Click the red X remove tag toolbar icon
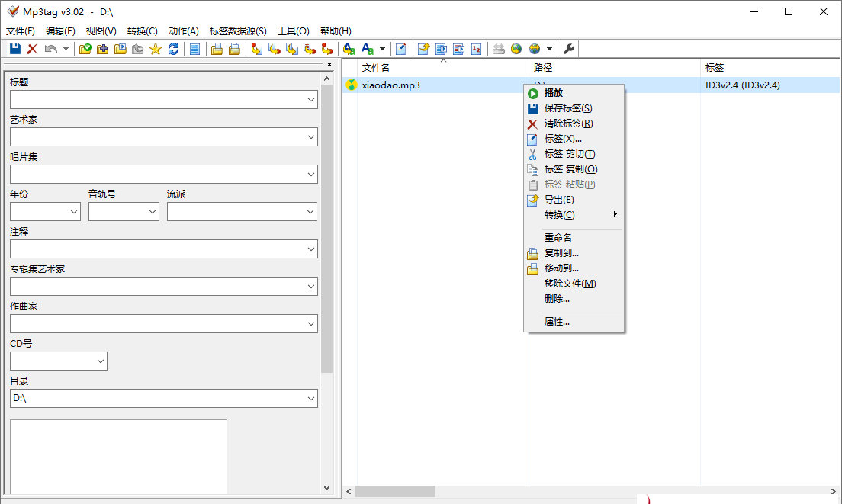842x504 pixels. [32, 49]
